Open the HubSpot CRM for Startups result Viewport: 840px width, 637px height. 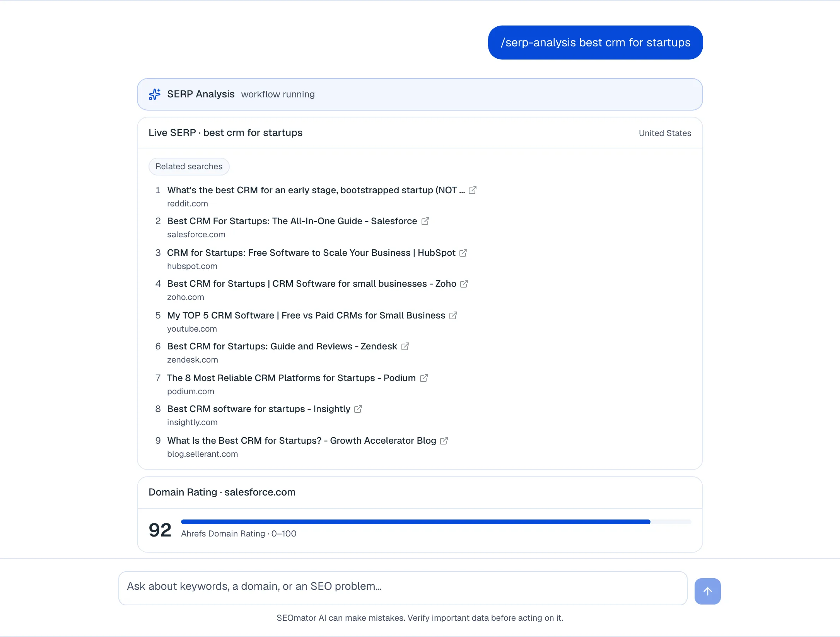[311, 253]
